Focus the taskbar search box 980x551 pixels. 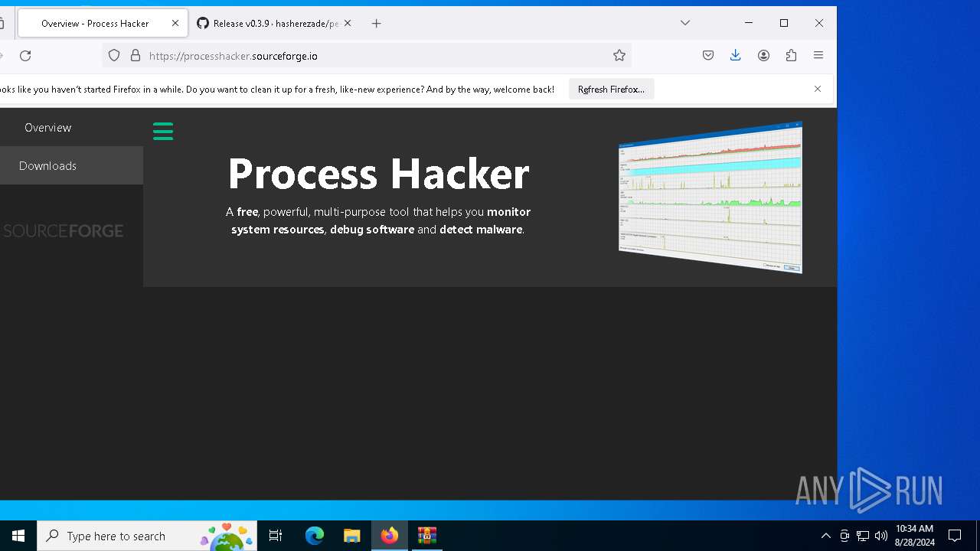point(147,536)
